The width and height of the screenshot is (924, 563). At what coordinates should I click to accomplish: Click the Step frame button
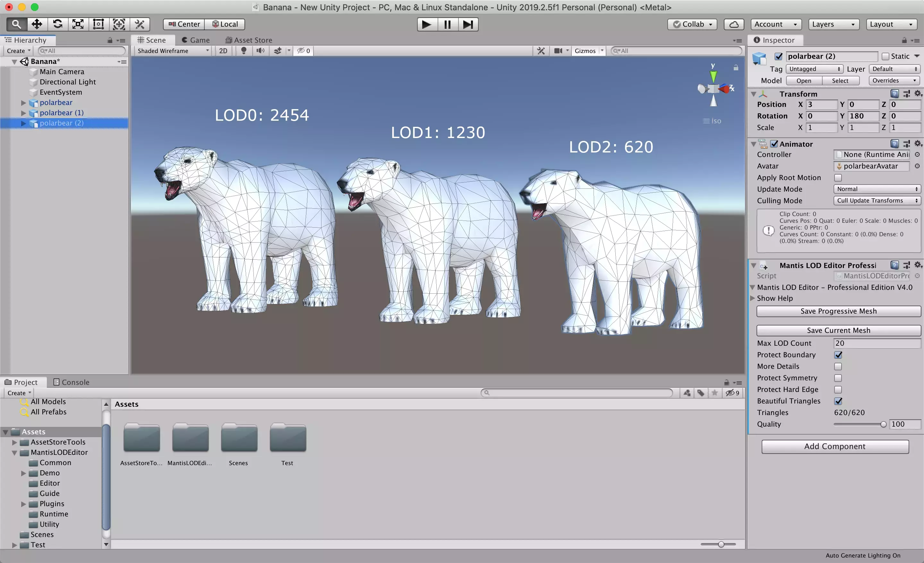point(468,24)
